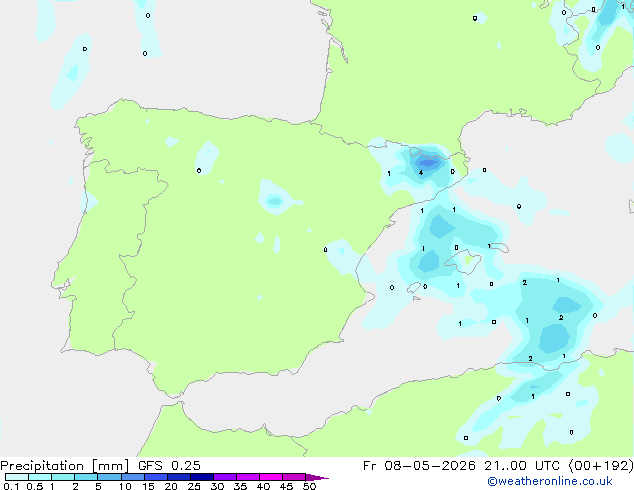Click the 40–45 mm magenta legend swatch
This screenshot has width=634, height=490.
point(271,477)
